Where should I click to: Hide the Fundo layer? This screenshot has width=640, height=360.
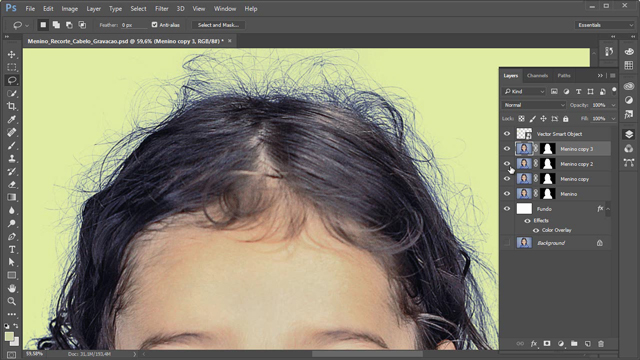[507, 209]
